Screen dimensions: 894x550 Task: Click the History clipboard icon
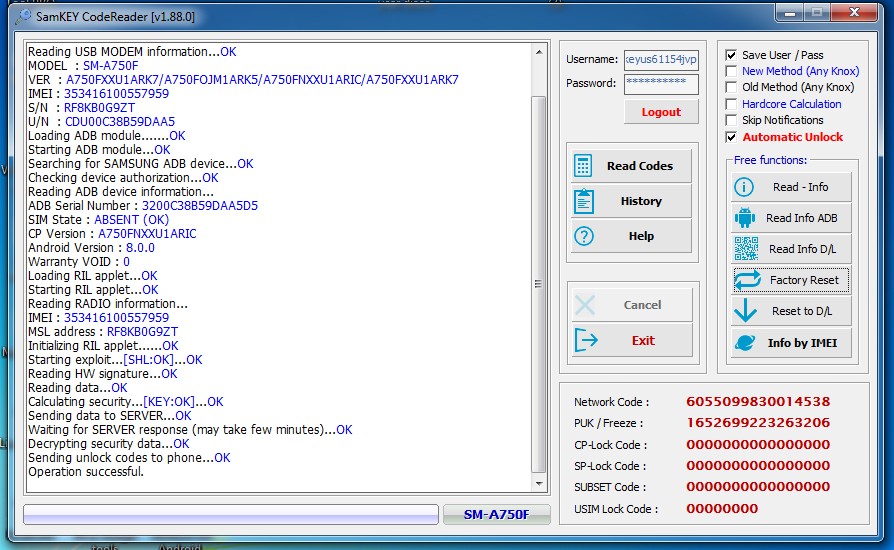pyautogui.click(x=584, y=201)
